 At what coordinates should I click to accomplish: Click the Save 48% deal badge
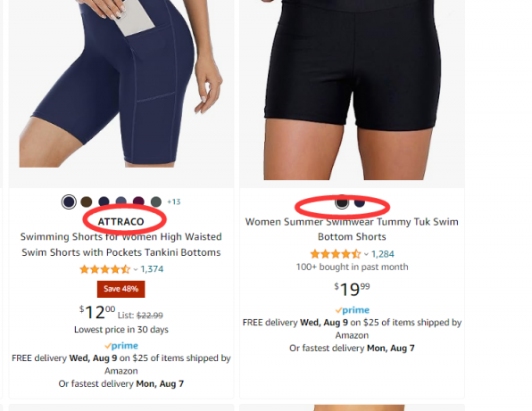coord(121,289)
